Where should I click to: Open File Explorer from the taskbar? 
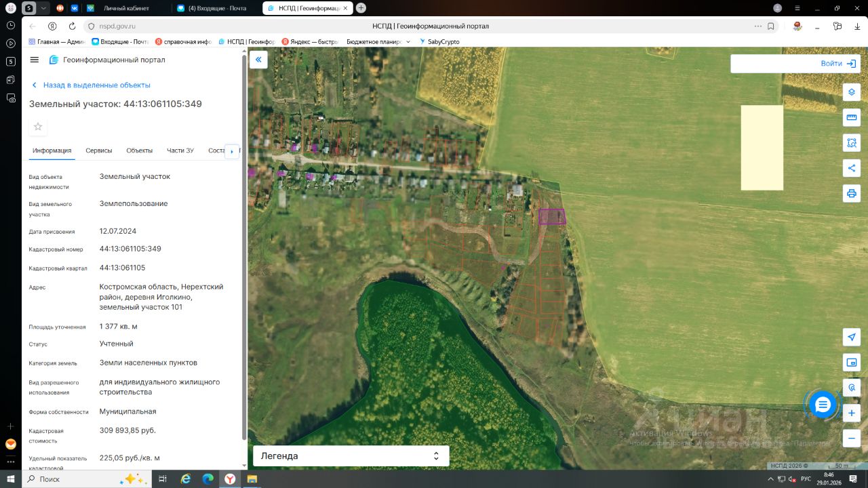pos(252,479)
